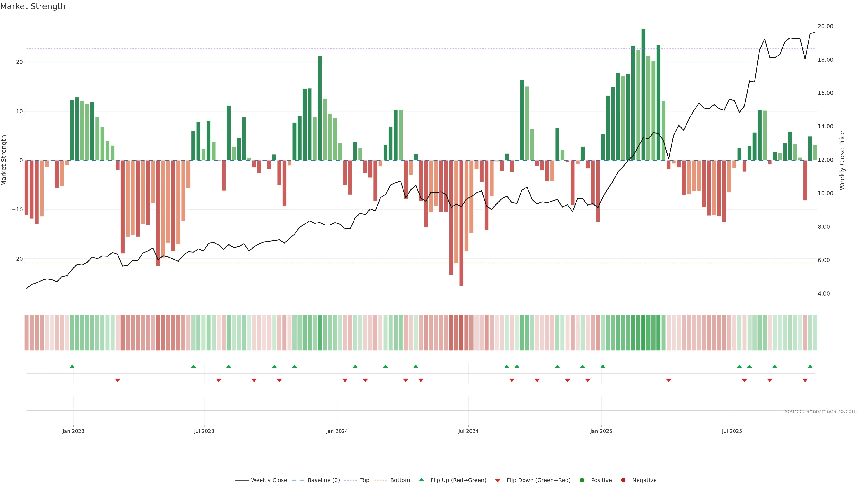
Task: Click the darkest green heatmap cell in 2025
Action: click(x=643, y=333)
